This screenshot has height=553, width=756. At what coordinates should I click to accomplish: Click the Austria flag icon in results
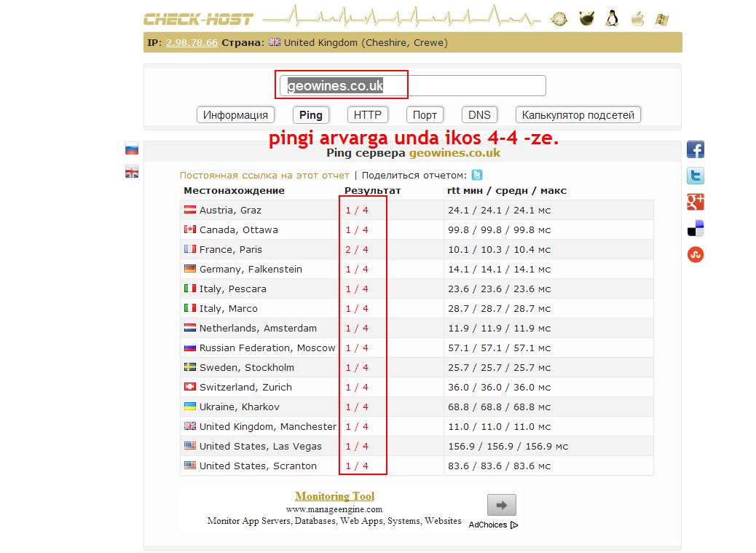pos(190,210)
